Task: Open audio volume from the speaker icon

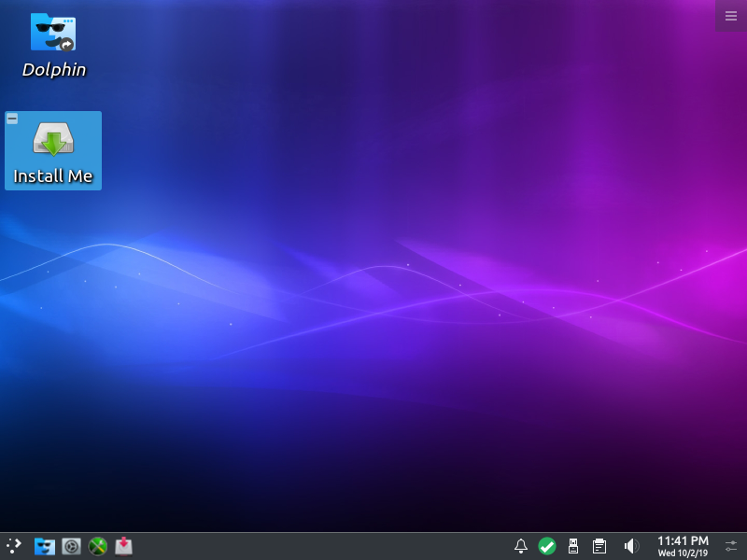Action: coord(631,546)
